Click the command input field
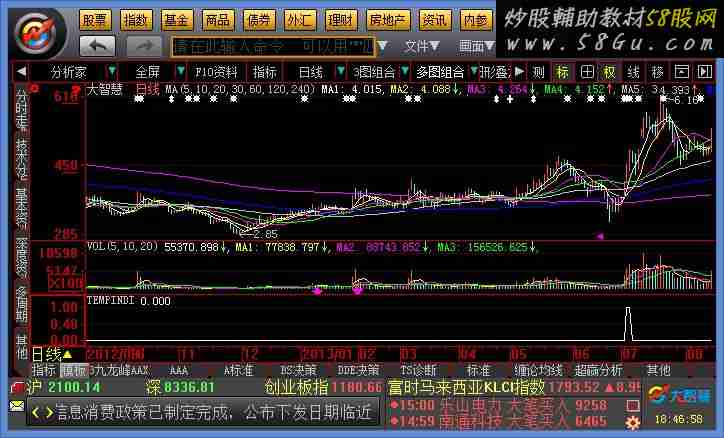The image size is (724, 438). 272,46
